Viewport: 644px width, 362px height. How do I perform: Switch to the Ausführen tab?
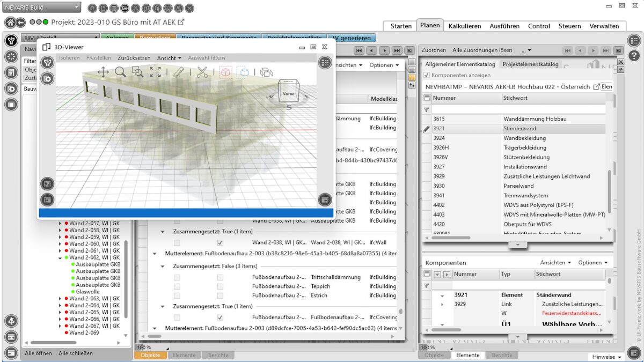[x=504, y=26]
